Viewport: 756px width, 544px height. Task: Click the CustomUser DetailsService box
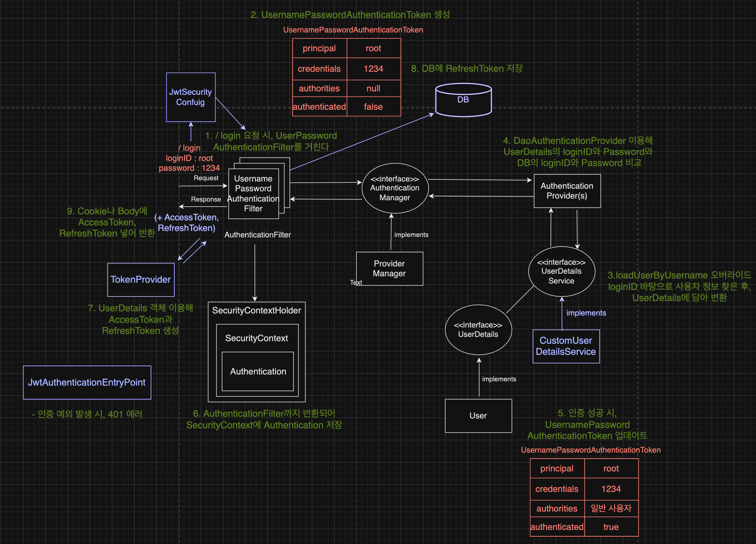pyautogui.click(x=566, y=346)
